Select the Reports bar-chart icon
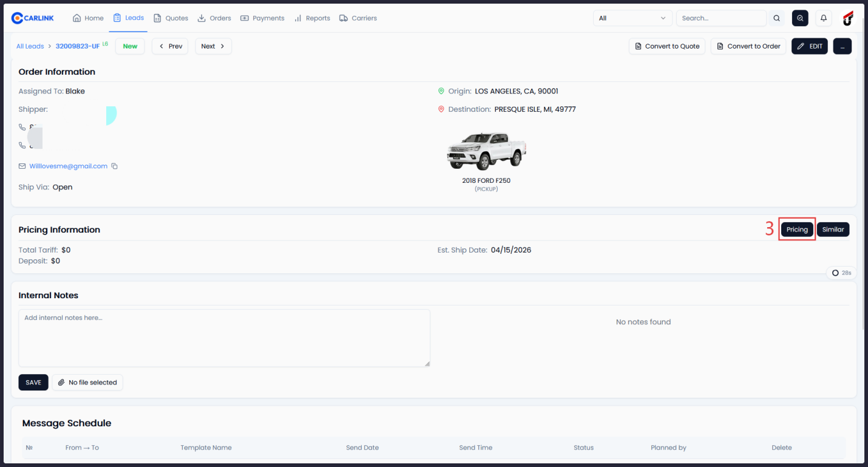 297,18
